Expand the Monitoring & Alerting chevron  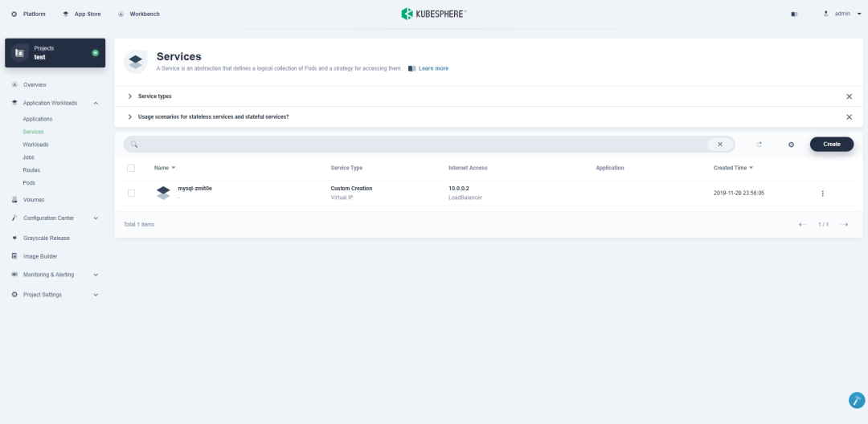click(x=96, y=275)
